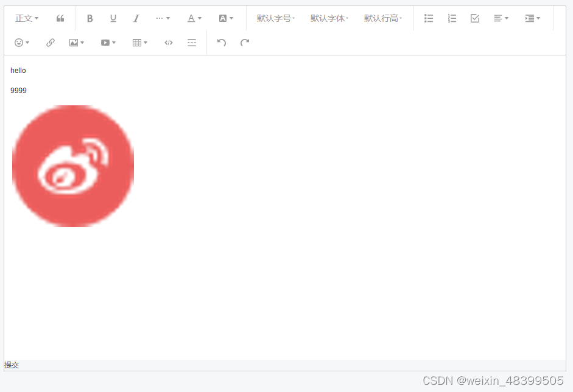Toggle italic formatting
This screenshot has height=392, width=573.
coord(136,18)
